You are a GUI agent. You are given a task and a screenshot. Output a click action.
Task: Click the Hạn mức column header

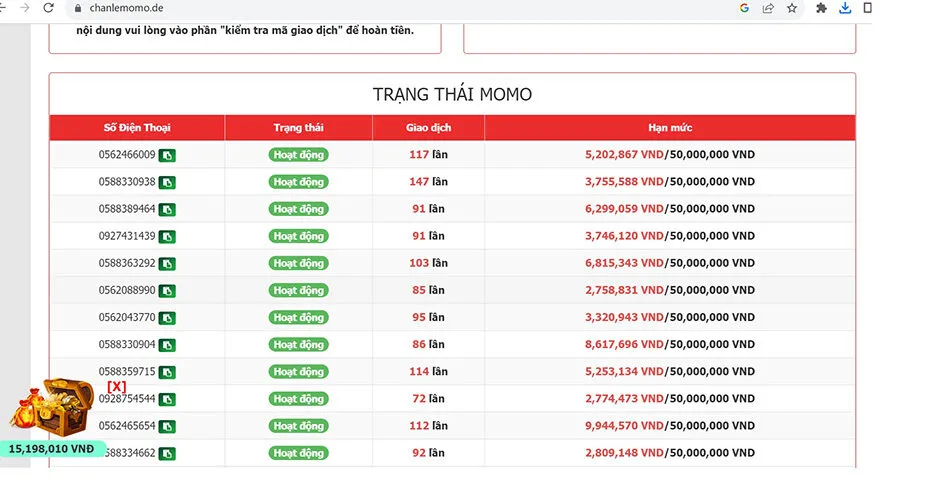click(670, 128)
